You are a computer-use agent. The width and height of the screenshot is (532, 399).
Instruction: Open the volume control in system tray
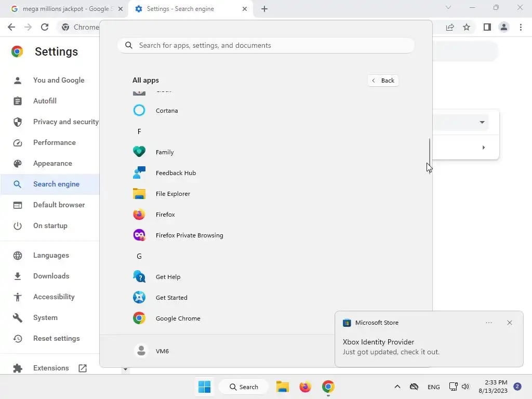tap(465, 387)
